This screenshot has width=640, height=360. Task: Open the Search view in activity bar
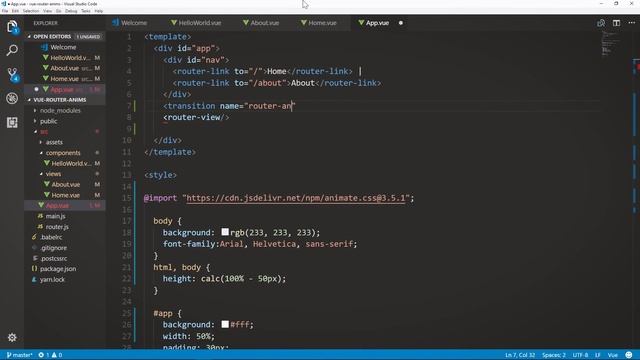tap(12, 50)
